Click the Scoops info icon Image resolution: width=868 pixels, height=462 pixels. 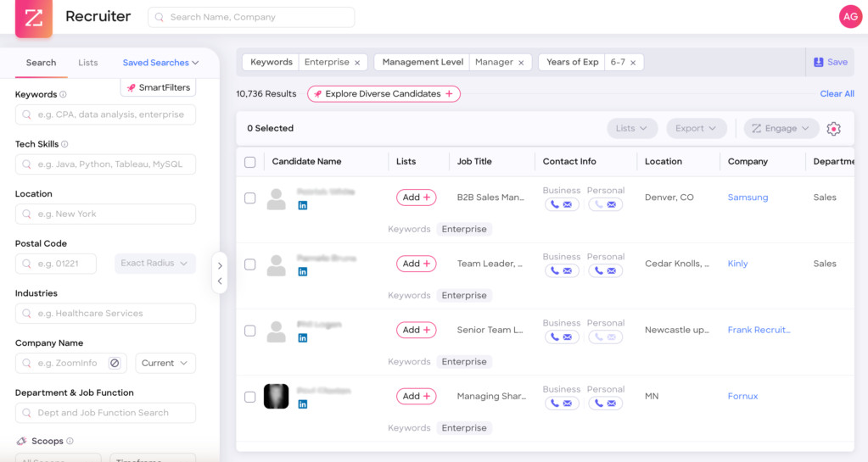click(x=70, y=441)
